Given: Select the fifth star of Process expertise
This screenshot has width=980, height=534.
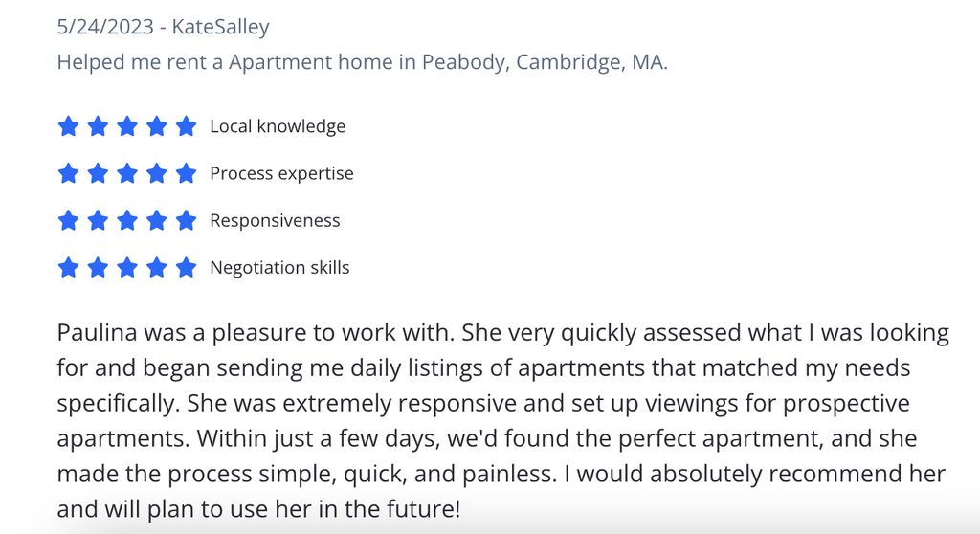Looking at the screenshot, I should point(186,173).
